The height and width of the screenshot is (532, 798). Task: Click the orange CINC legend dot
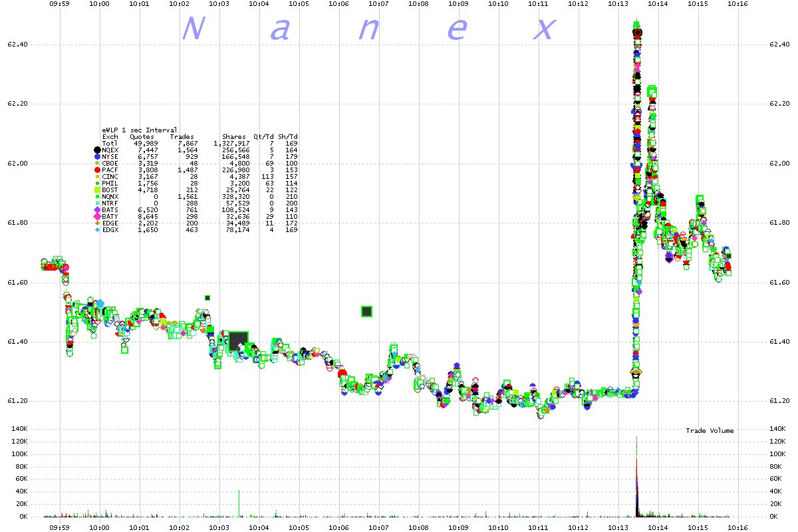point(97,176)
